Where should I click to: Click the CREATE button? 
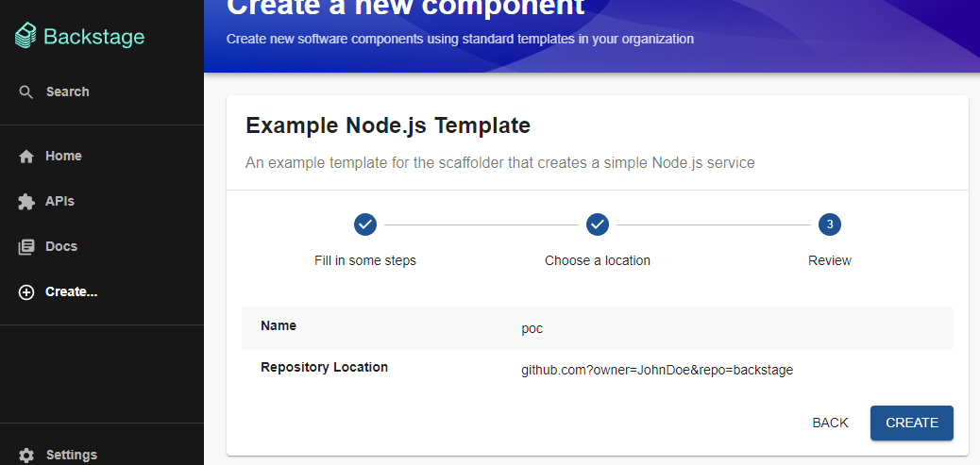tap(912, 423)
